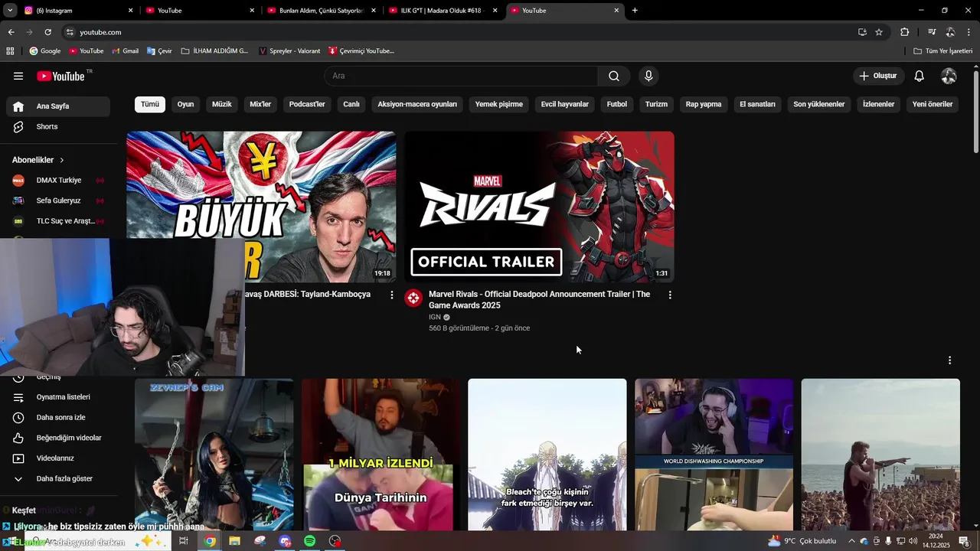
Task: Select the Turizm filter chip
Action: coord(656,104)
